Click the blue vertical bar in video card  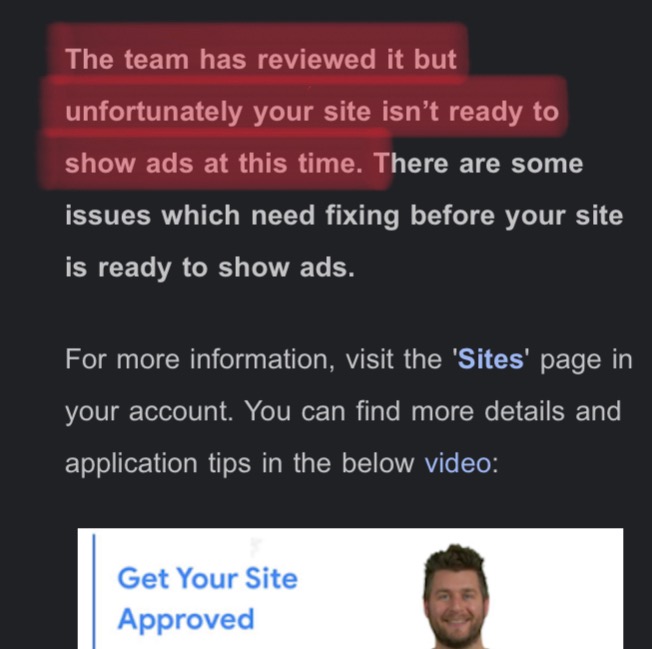(94, 591)
